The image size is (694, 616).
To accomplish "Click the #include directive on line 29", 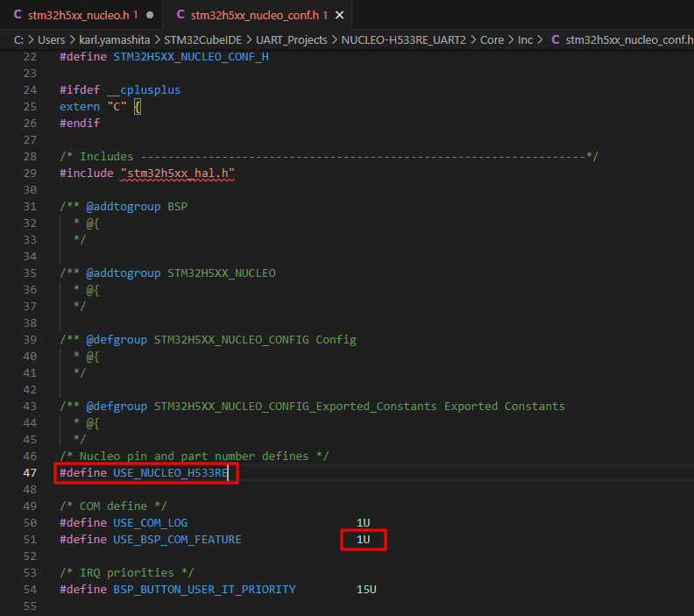I will point(86,173).
